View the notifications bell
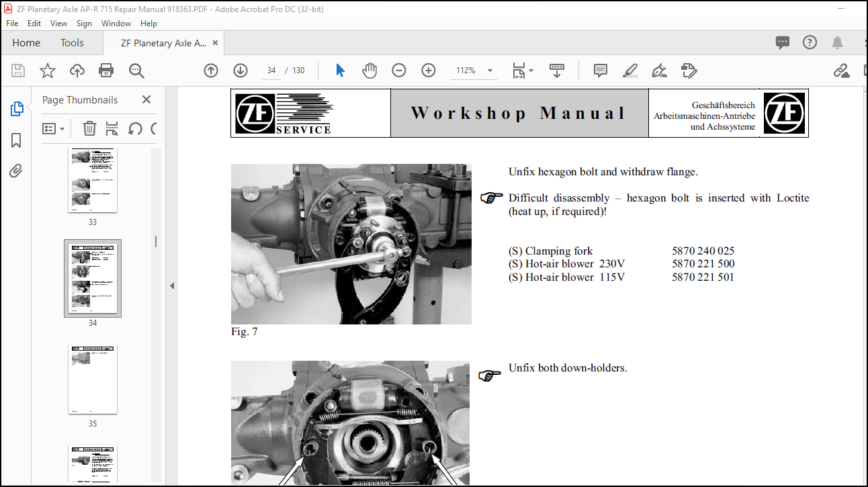Viewport: 868px width, 487px height. click(837, 43)
